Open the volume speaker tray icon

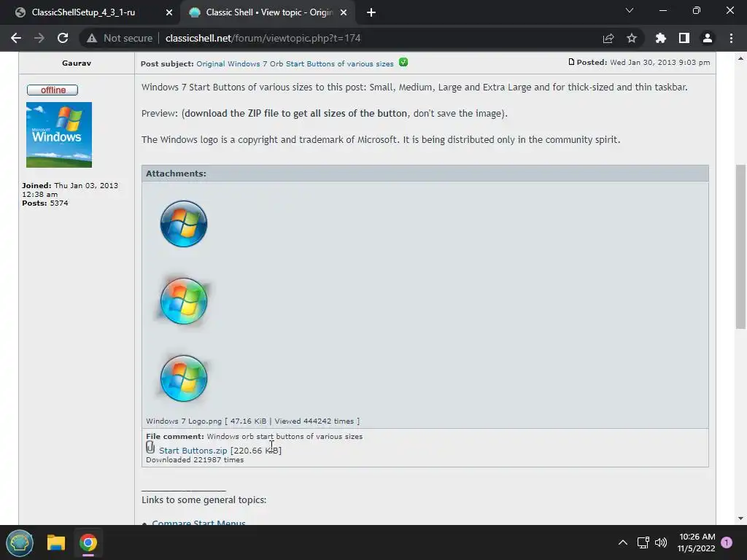(661, 542)
